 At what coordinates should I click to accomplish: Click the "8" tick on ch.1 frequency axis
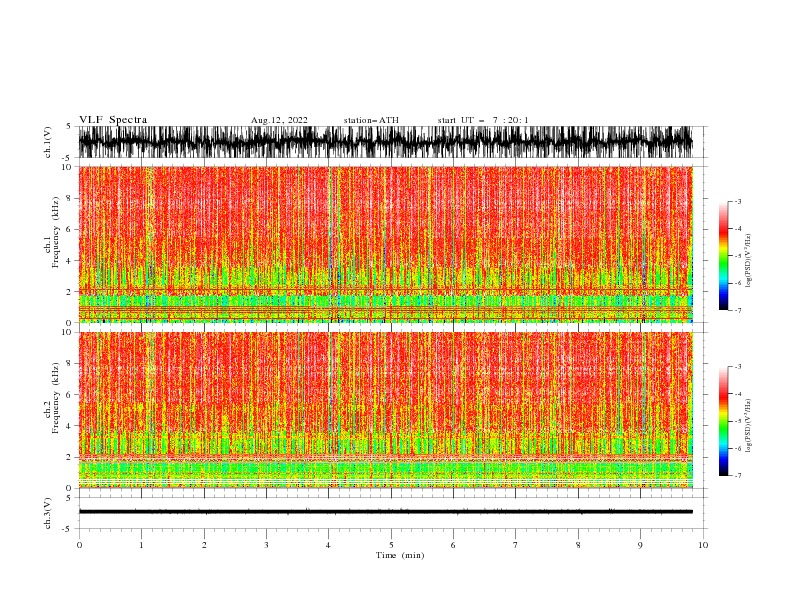click(69, 198)
